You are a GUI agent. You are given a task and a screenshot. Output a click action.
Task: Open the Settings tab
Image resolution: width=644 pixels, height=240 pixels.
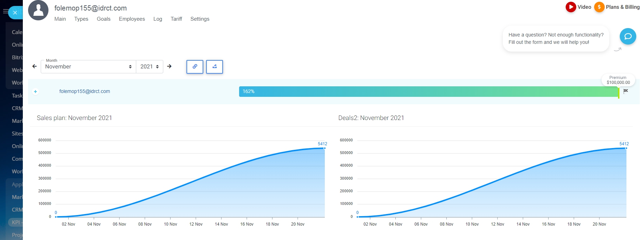(x=200, y=19)
